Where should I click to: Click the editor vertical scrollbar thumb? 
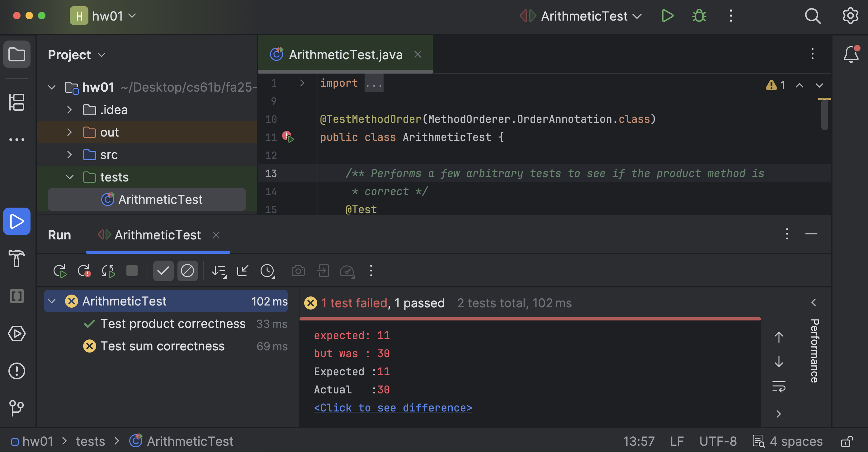tap(824, 115)
